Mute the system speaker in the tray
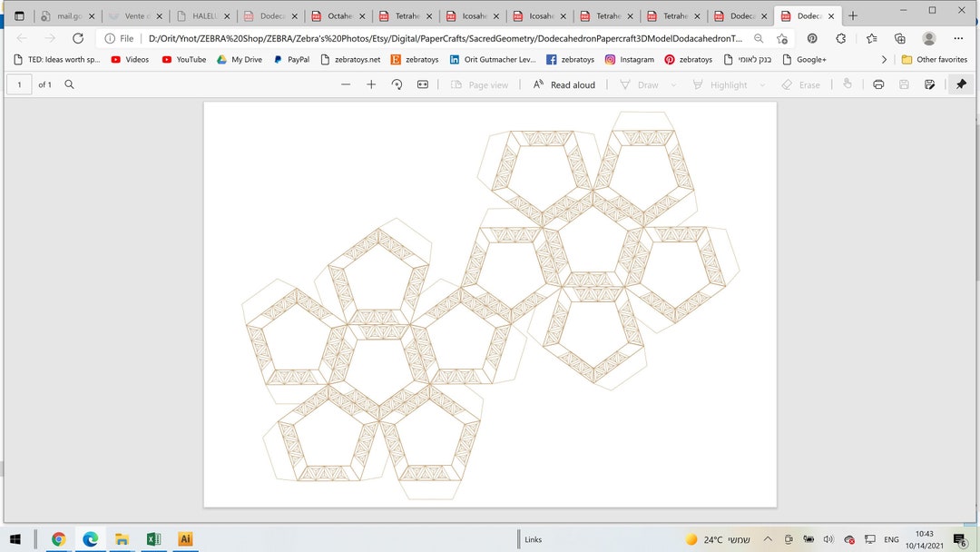This screenshot has height=552, width=980. (x=828, y=538)
